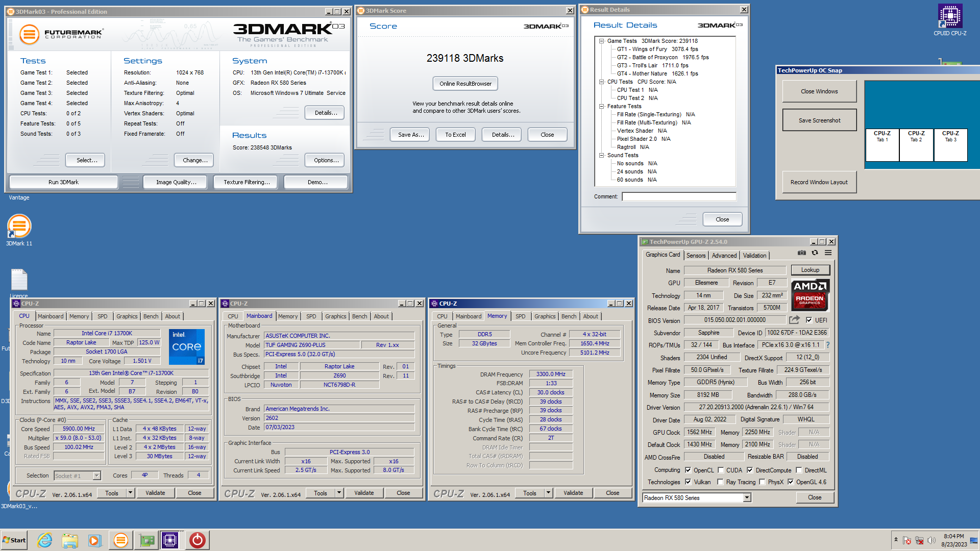Open the 3DMark 11 desktop shortcut

19,230
